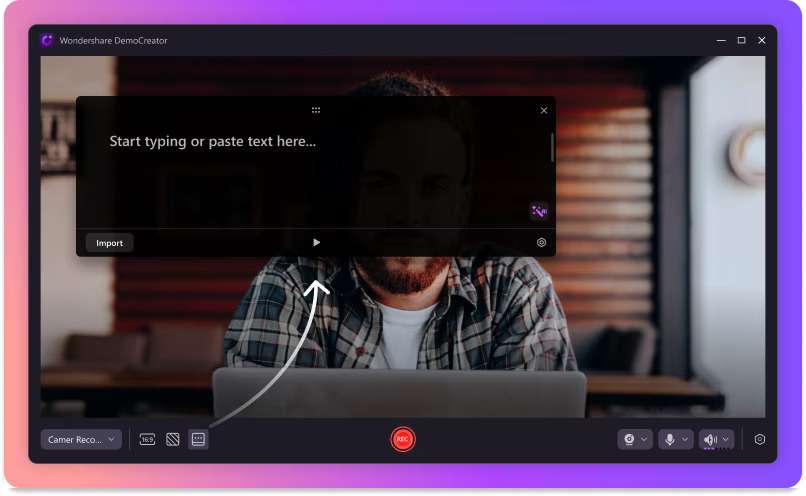Toggle the teleprompter icon in bottom toolbar

pyautogui.click(x=198, y=439)
